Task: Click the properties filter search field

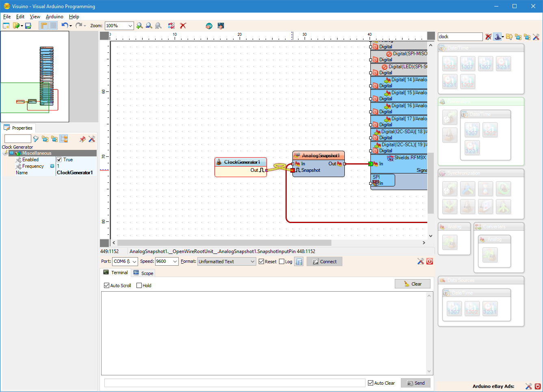Action: (x=17, y=139)
